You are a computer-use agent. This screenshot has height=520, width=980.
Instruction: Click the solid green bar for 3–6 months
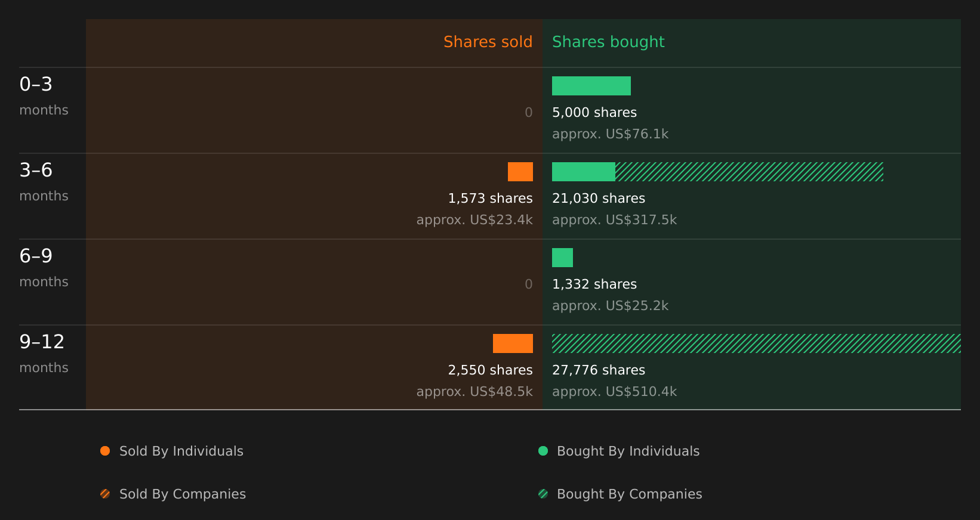(x=584, y=172)
